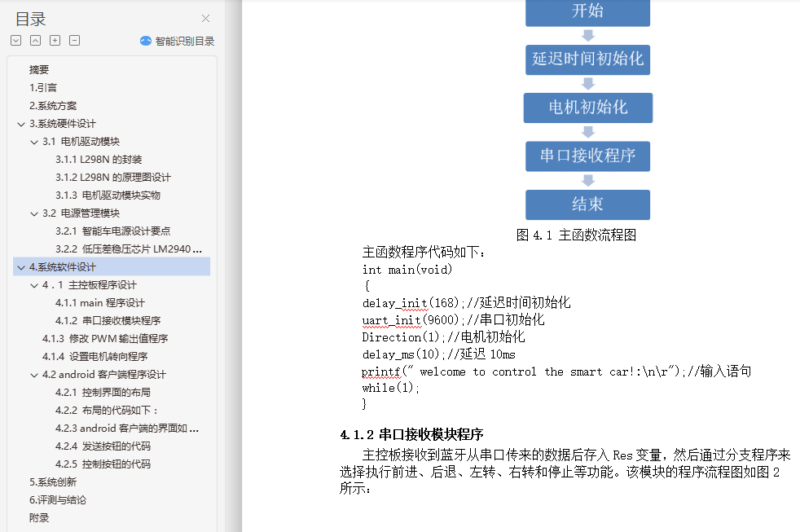Collapse the 3.1 电机驱动模块 chevron
This screenshot has height=532, width=800.
(x=34, y=142)
